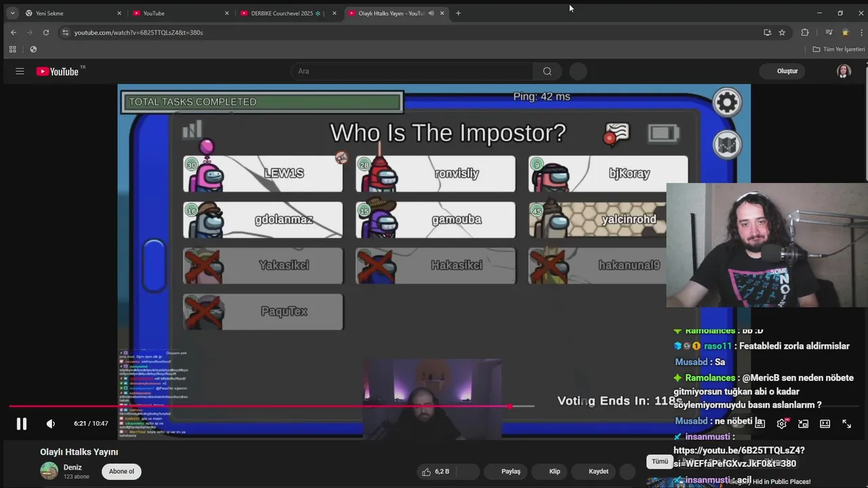Open the YouTube account avatar menu
868x488 pixels.
[844, 71]
